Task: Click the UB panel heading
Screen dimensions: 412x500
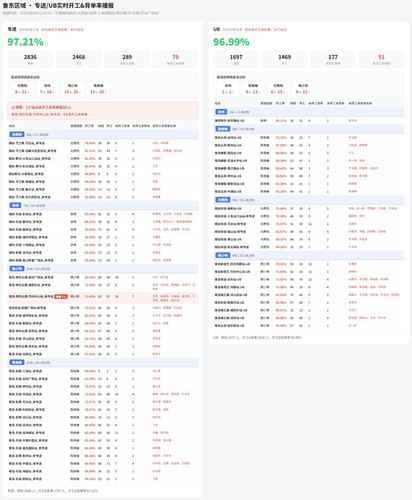Action: pos(216,29)
